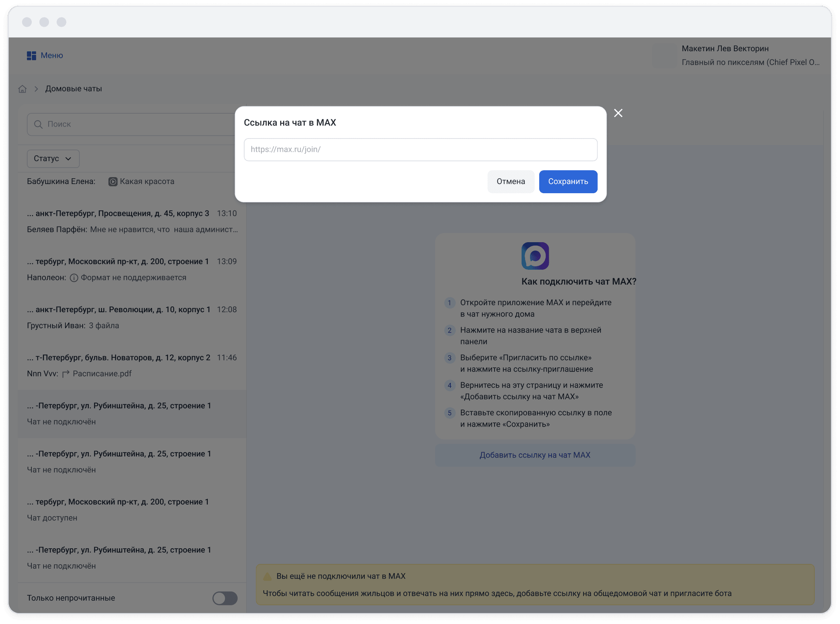Open the Статус filter dropdown
Image resolution: width=840 pixels, height=624 pixels.
53,159
